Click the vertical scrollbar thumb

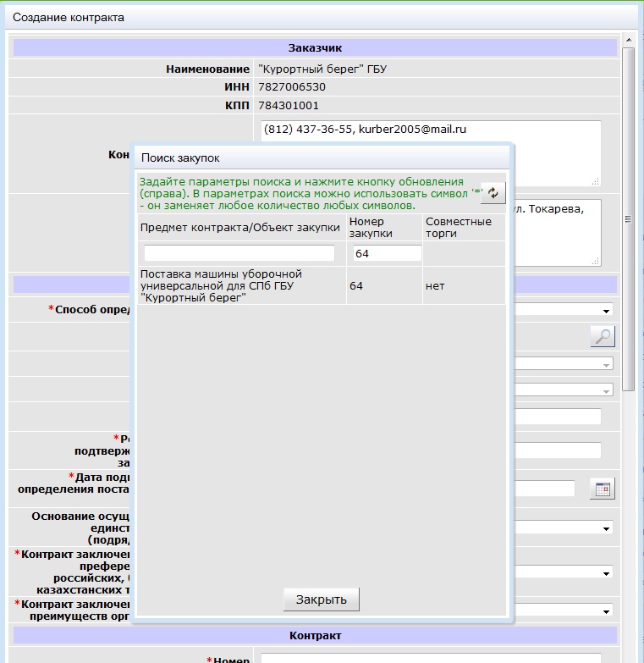point(629,219)
